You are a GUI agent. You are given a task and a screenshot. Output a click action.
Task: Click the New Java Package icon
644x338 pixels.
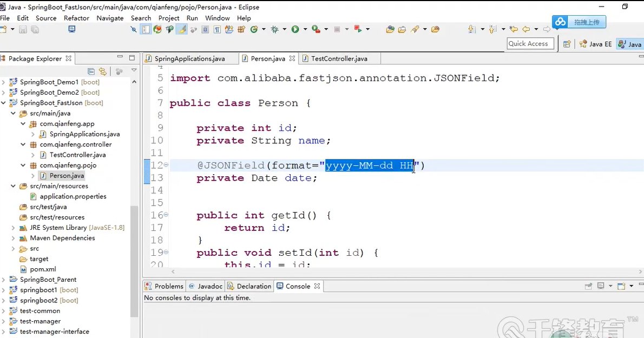[x=241, y=29]
